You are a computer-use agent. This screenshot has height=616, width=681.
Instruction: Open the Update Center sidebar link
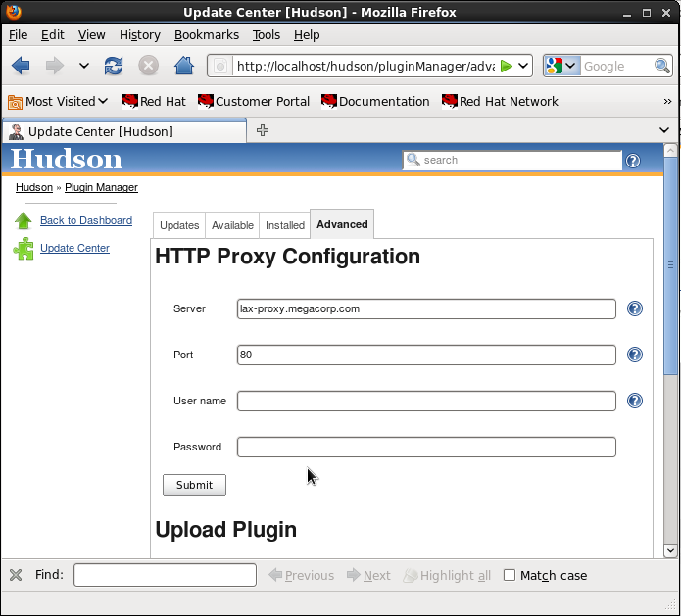[x=74, y=248]
